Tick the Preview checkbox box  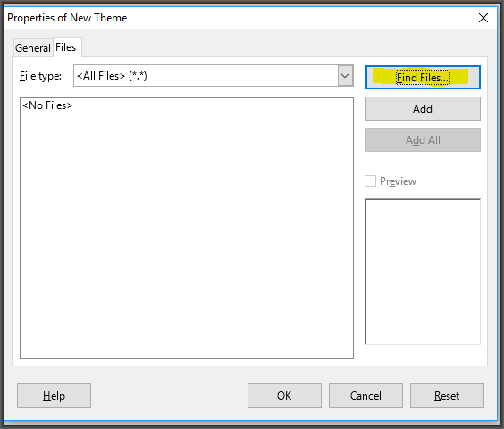[370, 181]
